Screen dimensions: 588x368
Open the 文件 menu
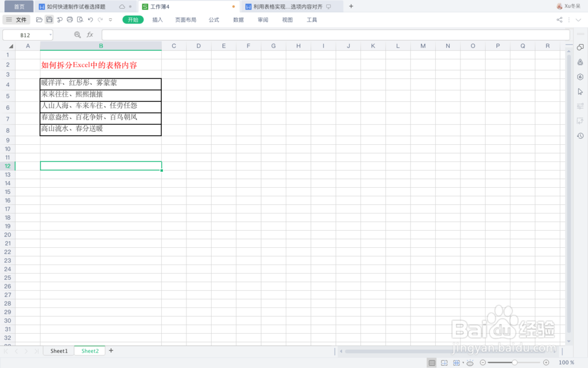click(16, 19)
